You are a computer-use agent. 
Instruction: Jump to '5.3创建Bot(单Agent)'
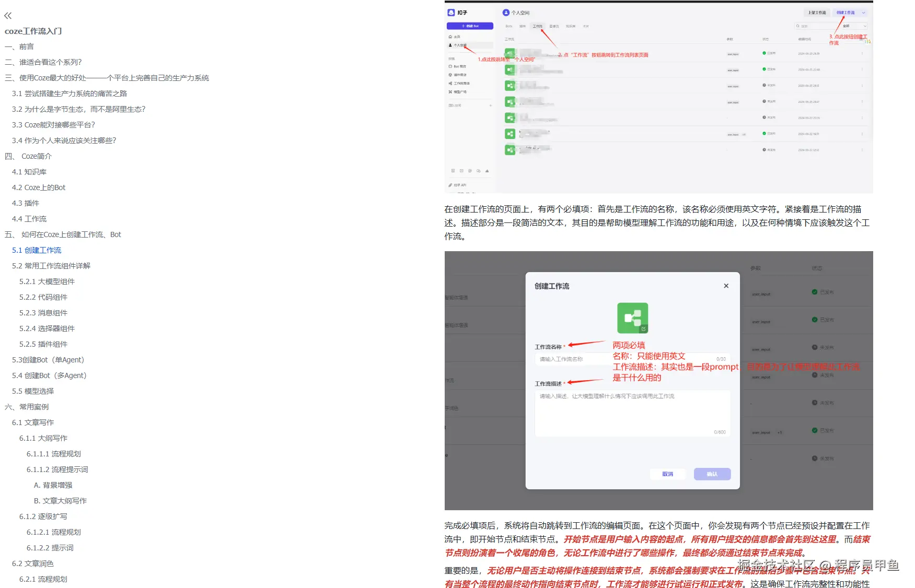pyautogui.click(x=48, y=360)
